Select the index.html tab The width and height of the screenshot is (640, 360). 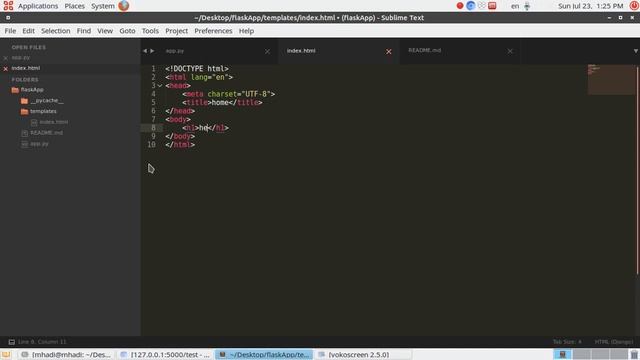point(301,51)
